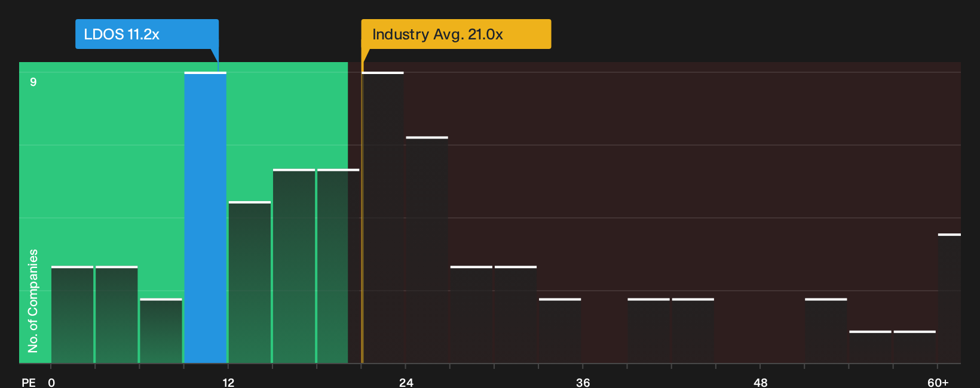Viewport: 980px width, 388px height.
Task: Select the blue LDOS histogram bar
Action: tap(206, 218)
